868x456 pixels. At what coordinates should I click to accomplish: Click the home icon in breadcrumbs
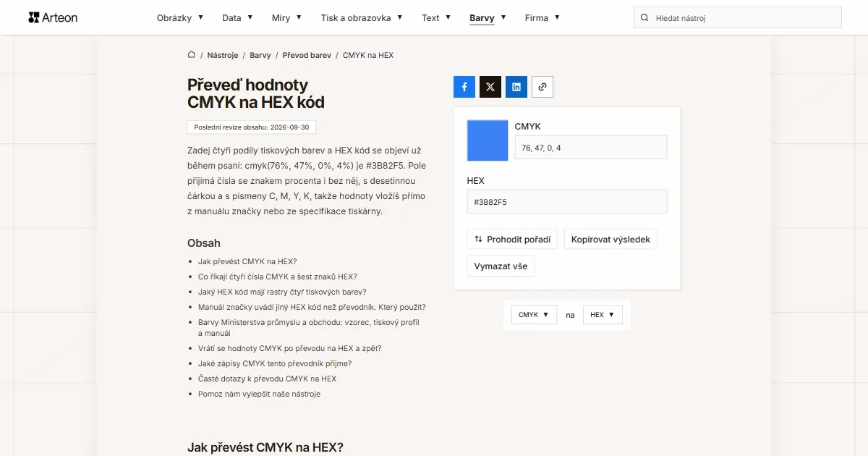(x=192, y=55)
